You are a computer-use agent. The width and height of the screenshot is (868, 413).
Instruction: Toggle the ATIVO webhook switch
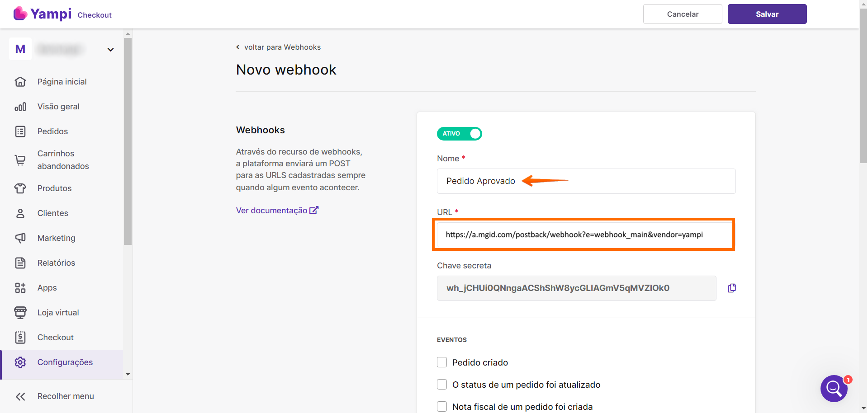tap(459, 134)
